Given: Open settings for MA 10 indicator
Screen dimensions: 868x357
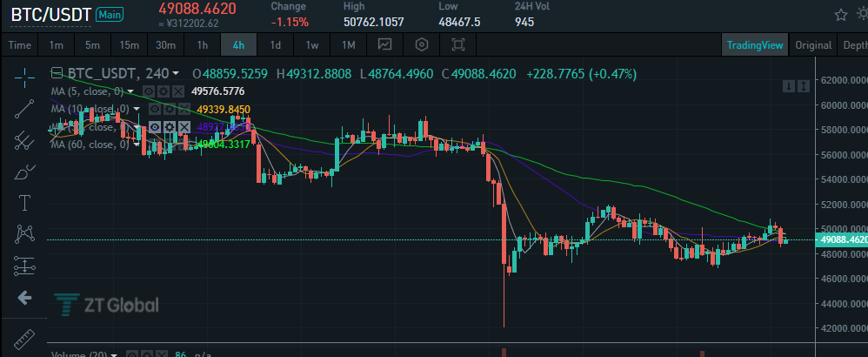Looking at the screenshot, I should point(169,109).
